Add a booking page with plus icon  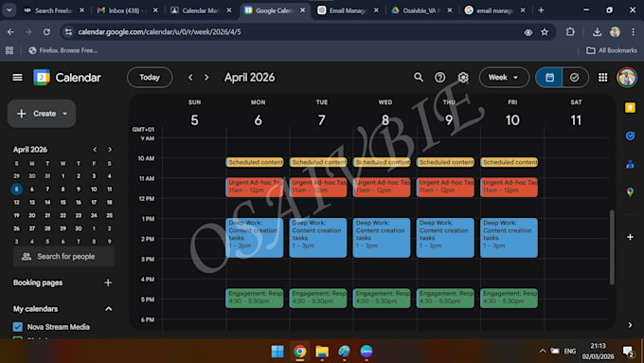point(108,282)
